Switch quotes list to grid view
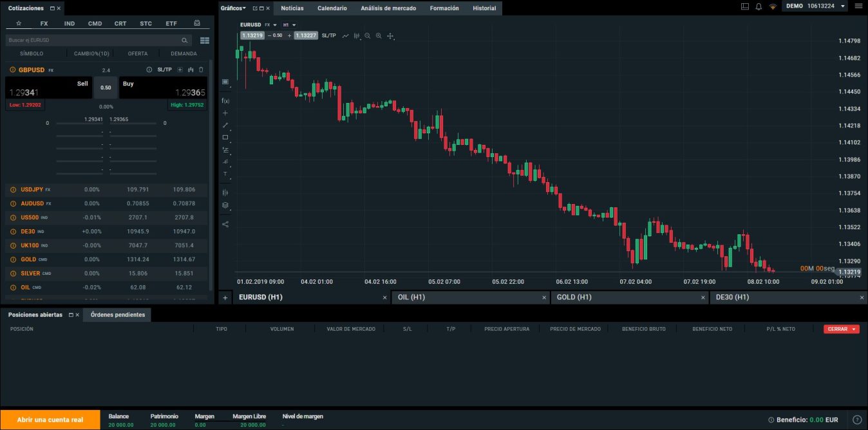The image size is (868, 430). click(x=205, y=41)
